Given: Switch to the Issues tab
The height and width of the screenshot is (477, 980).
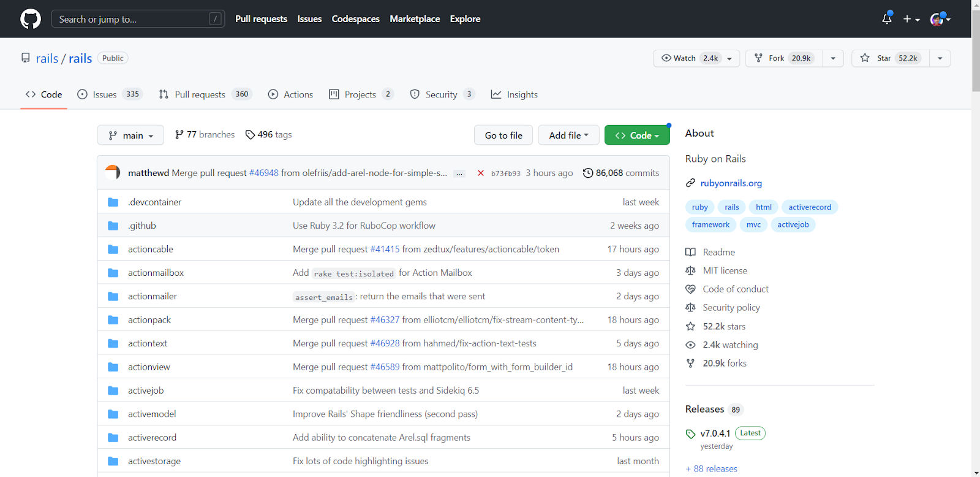Looking at the screenshot, I should coord(110,94).
